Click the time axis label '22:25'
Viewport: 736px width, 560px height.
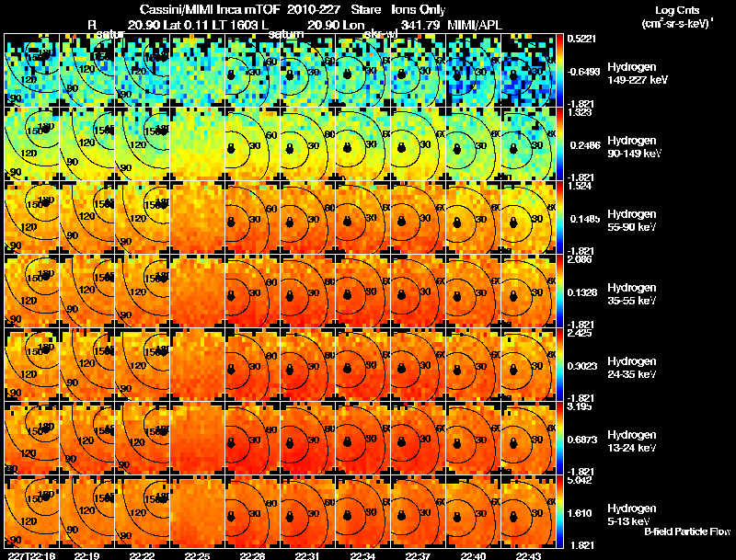(x=197, y=555)
